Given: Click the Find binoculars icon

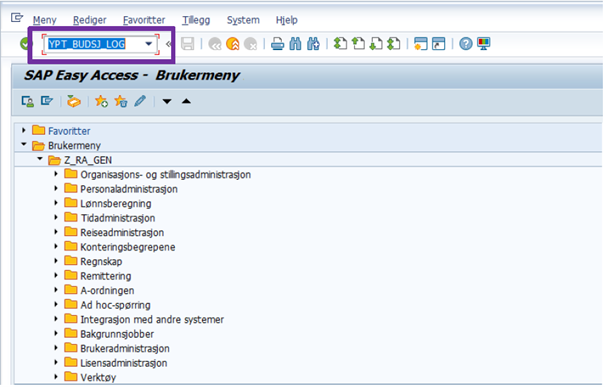Looking at the screenshot, I should pyautogui.click(x=296, y=44).
